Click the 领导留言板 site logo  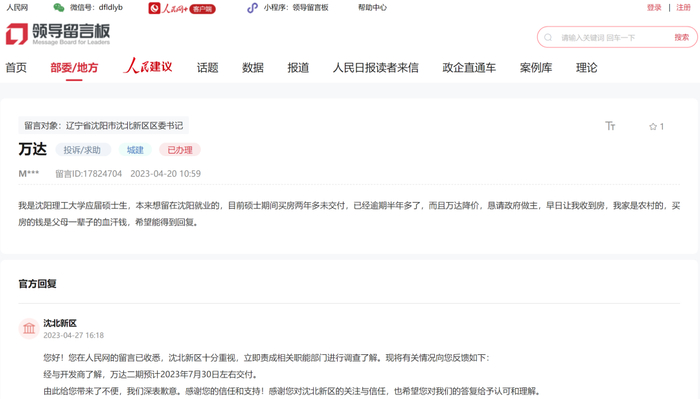tap(58, 34)
